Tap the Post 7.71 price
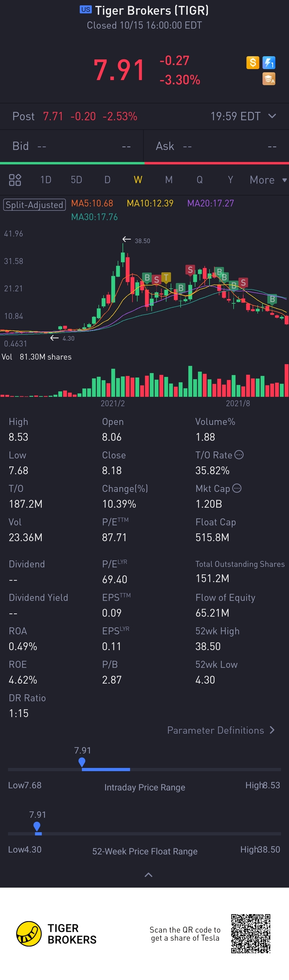Image resolution: width=289 pixels, height=980 pixels. [53, 116]
